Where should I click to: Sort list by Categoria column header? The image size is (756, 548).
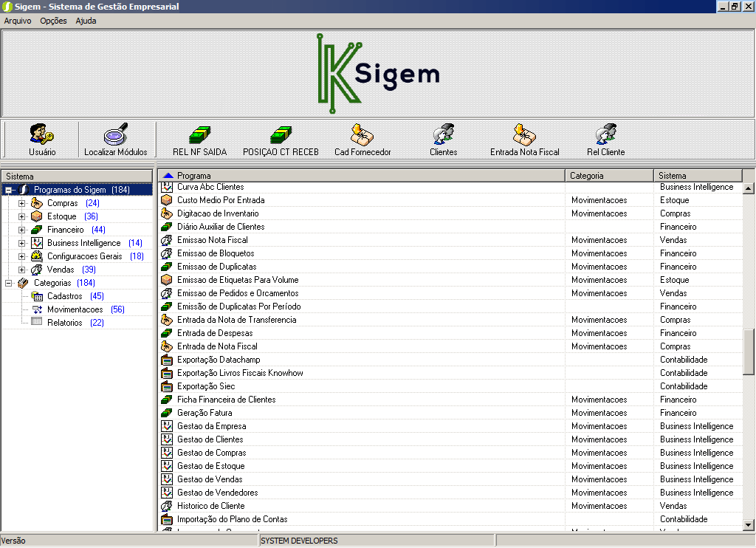609,176
